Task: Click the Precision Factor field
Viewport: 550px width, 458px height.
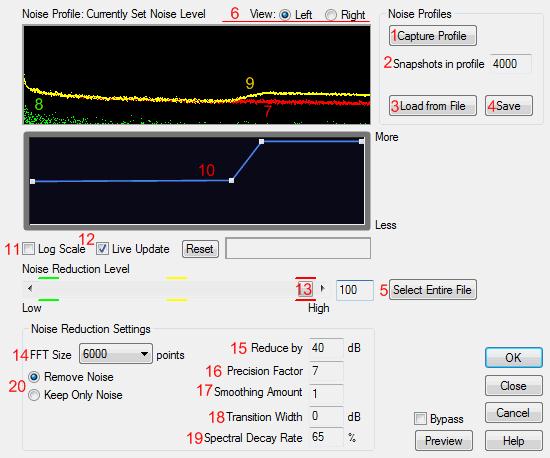Action: tap(326, 371)
